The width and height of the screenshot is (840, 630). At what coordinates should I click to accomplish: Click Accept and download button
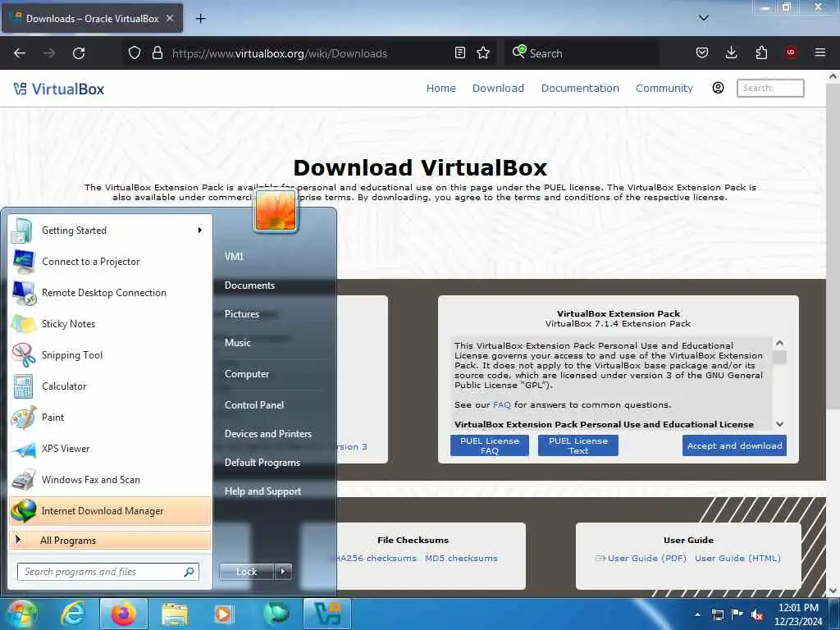(734, 445)
